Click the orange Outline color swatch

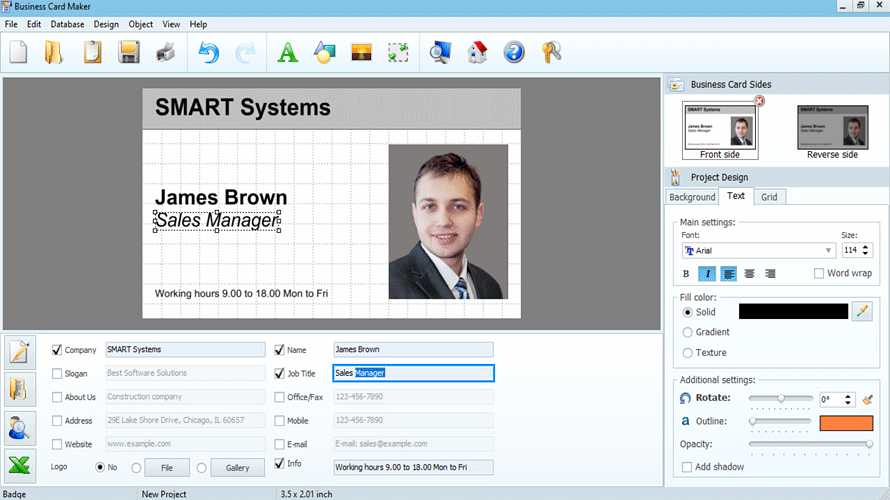(x=846, y=422)
